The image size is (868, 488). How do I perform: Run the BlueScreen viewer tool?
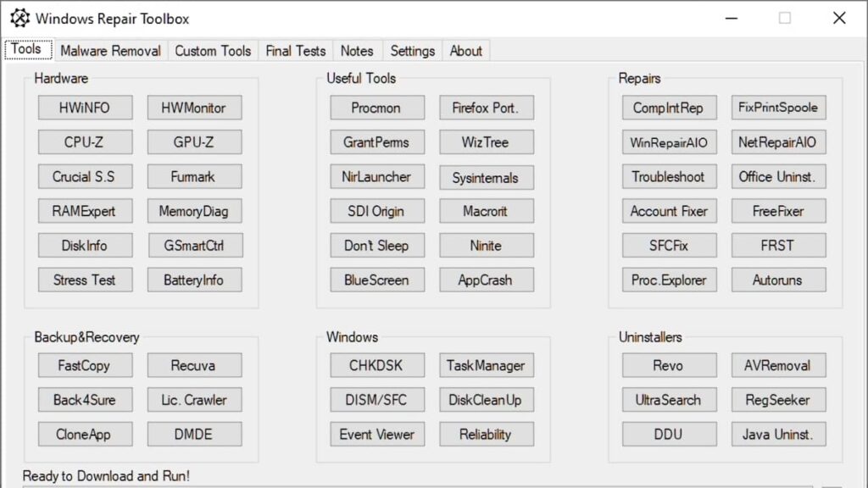pos(376,280)
